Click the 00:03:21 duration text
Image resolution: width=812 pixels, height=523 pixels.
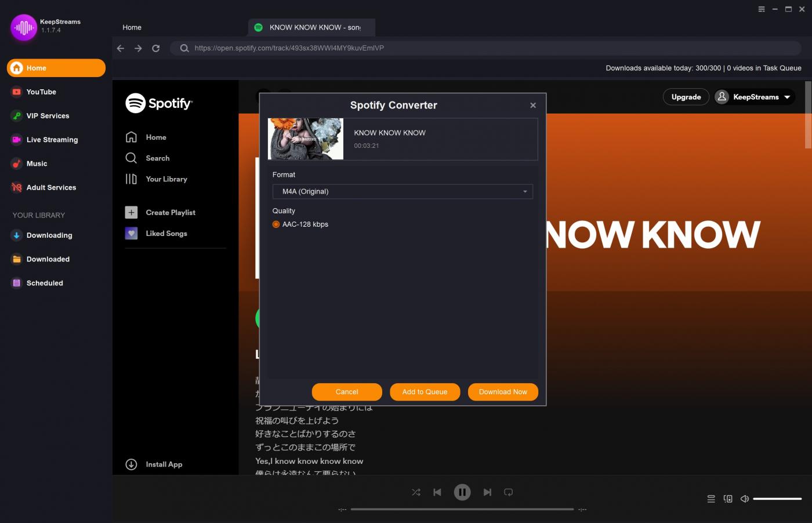click(x=367, y=146)
